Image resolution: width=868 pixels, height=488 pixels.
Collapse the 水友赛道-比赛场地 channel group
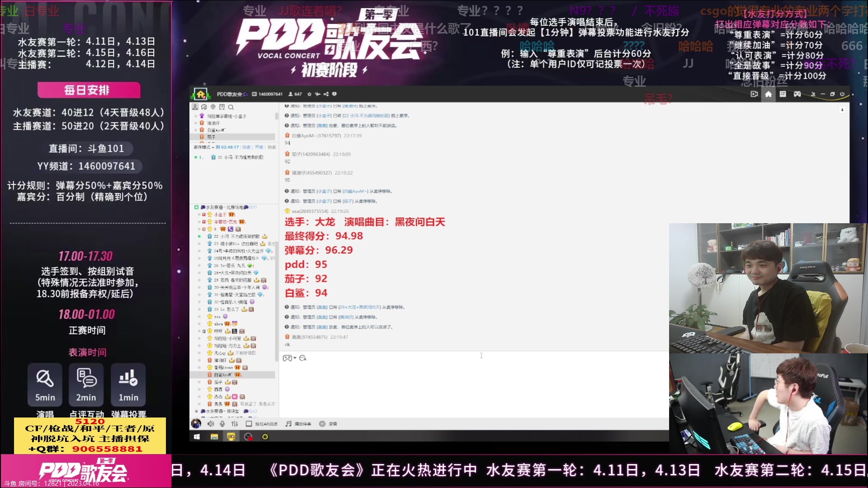[x=196, y=207]
